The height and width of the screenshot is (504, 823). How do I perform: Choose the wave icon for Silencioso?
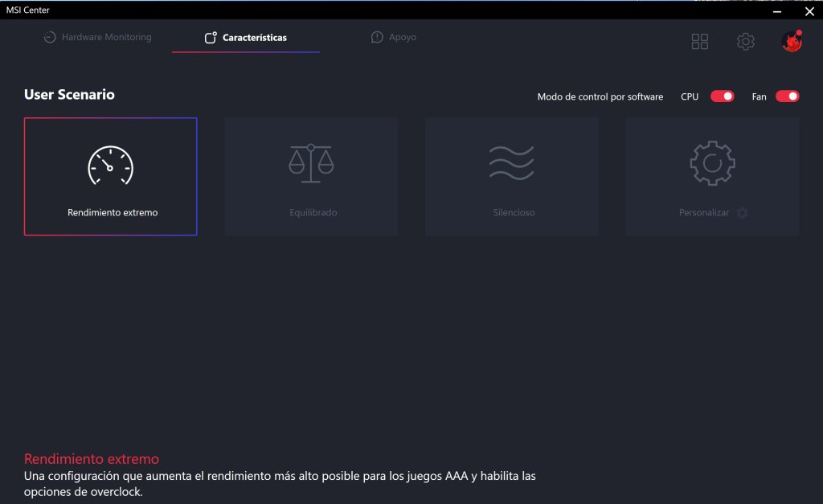pos(512,162)
